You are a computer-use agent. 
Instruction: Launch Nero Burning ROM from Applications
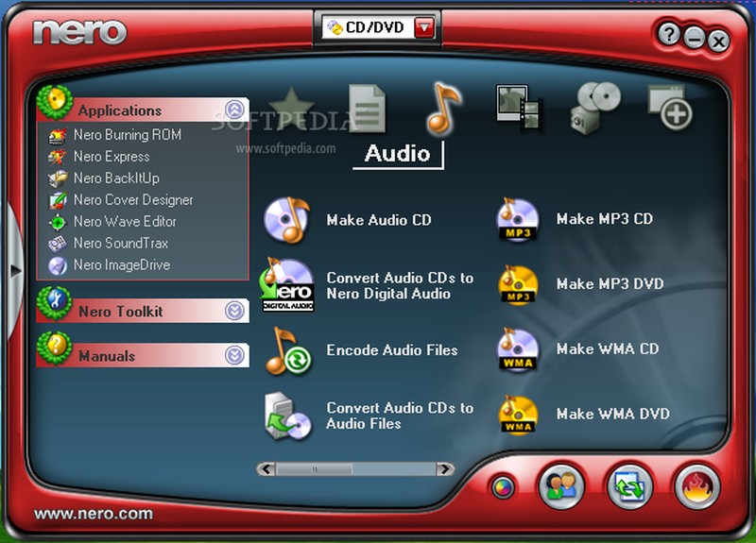(x=127, y=135)
